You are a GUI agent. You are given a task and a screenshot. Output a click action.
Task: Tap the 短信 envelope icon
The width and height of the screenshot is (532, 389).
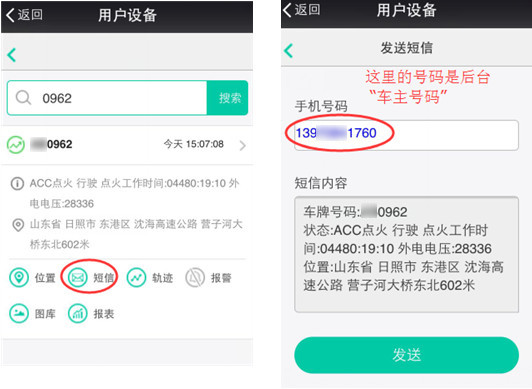click(78, 277)
